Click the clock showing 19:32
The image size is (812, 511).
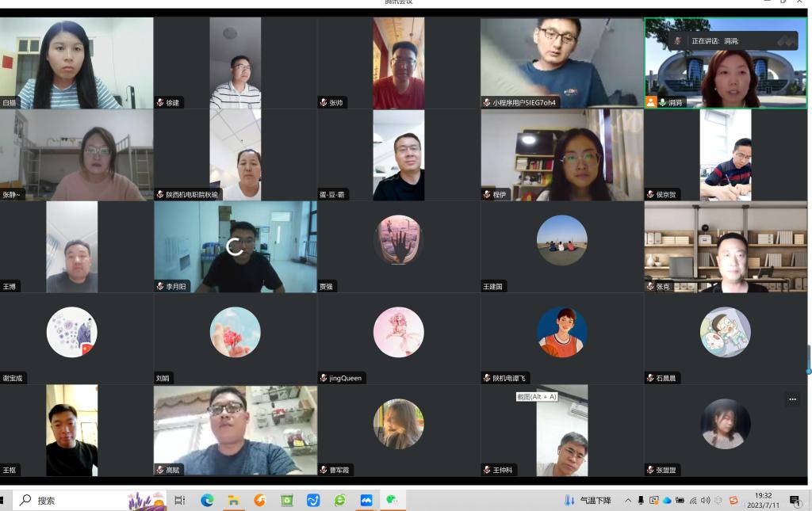point(763,500)
